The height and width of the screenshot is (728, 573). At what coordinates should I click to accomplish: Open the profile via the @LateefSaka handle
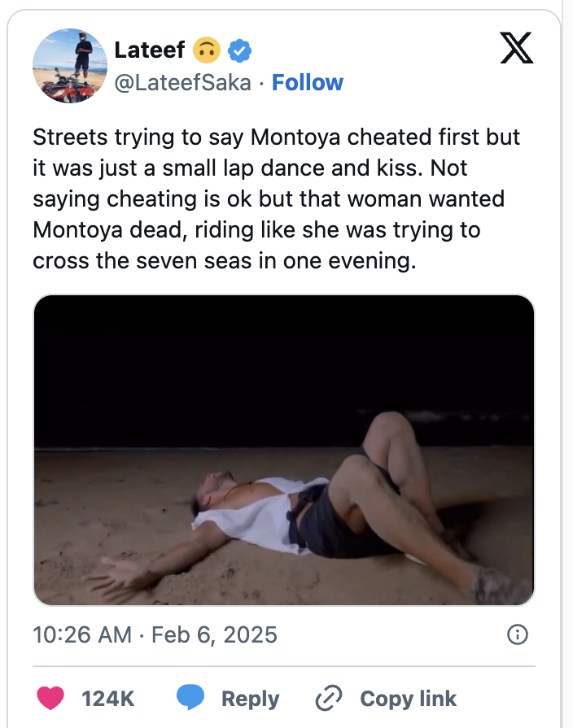tap(180, 82)
